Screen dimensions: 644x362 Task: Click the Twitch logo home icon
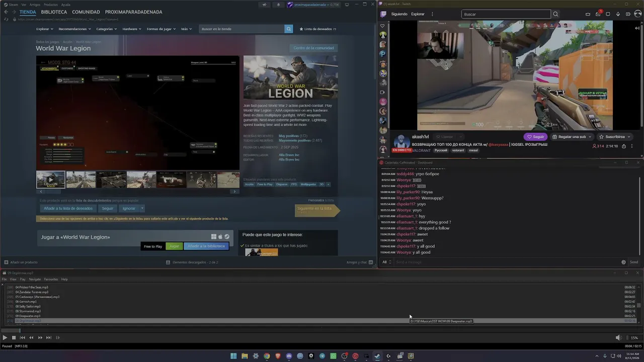[x=383, y=14]
